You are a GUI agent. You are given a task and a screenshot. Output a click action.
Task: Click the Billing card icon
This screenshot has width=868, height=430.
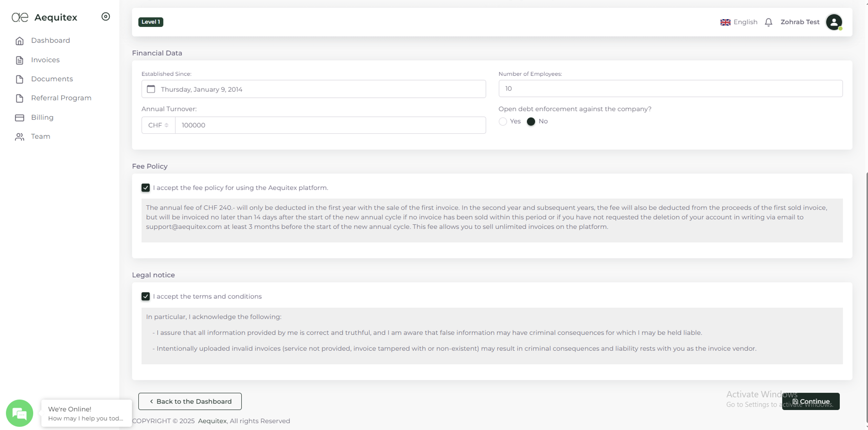point(20,118)
